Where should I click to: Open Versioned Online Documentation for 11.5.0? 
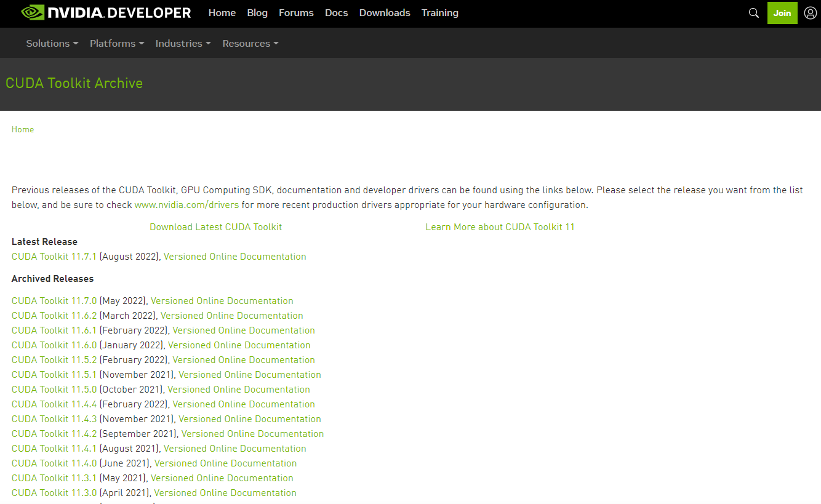tap(239, 390)
